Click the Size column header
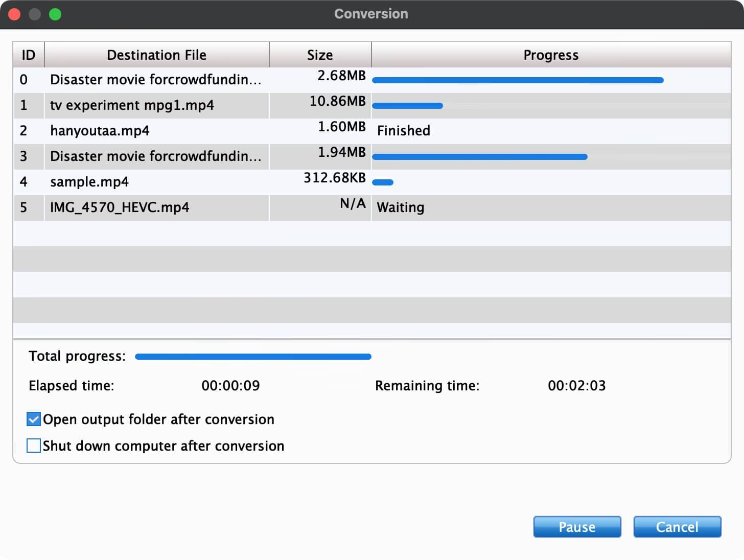This screenshot has height=560, width=744. click(x=320, y=55)
